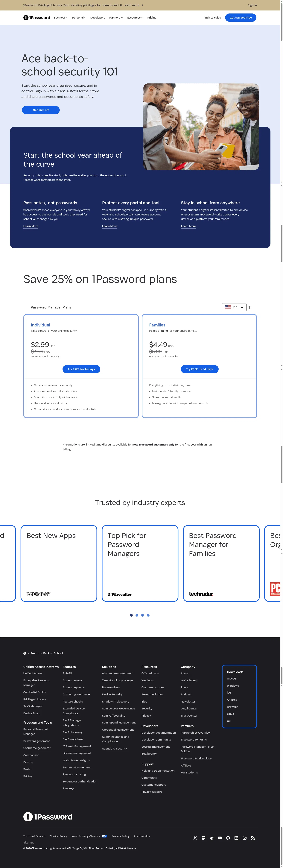Click the Your Privacy Choices toggle icon
The image size is (283, 868).
click(x=104, y=836)
